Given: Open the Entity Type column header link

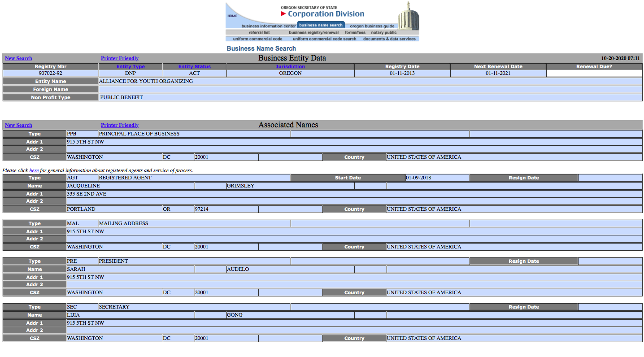Looking at the screenshot, I should (131, 66).
